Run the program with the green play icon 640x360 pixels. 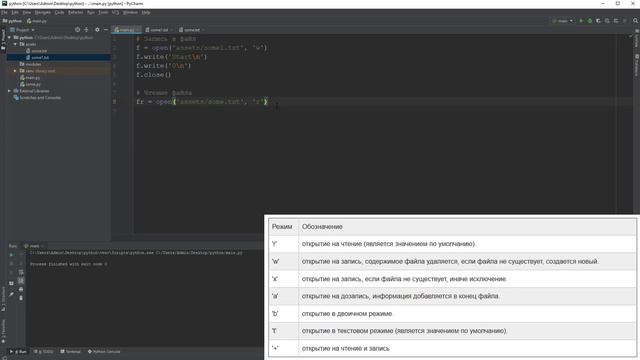pyautogui.click(x=581, y=21)
